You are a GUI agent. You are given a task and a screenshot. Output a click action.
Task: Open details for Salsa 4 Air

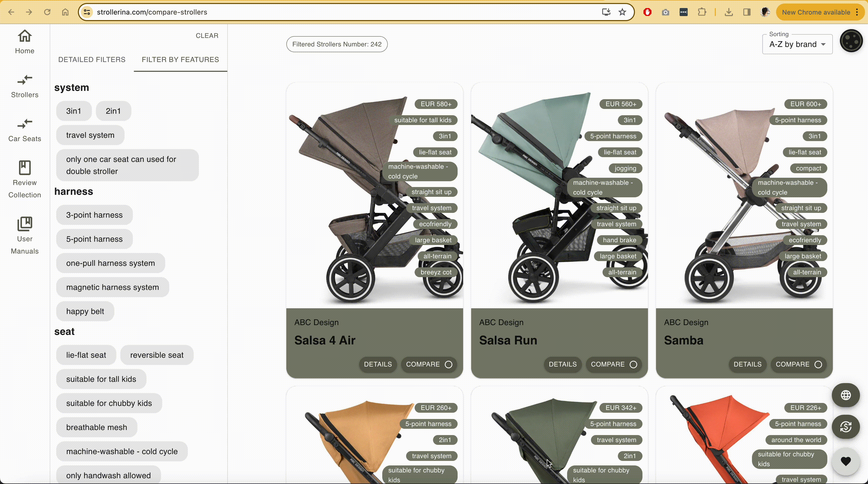coord(378,365)
